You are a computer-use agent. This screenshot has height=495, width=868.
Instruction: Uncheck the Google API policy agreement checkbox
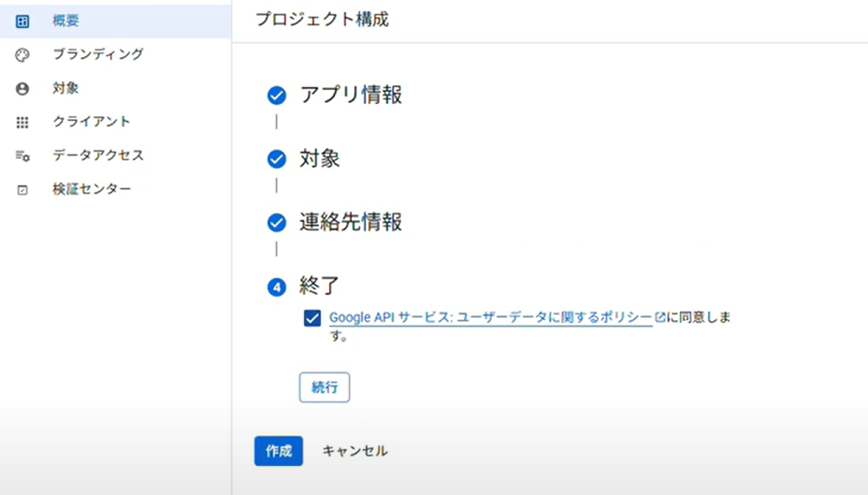312,318
